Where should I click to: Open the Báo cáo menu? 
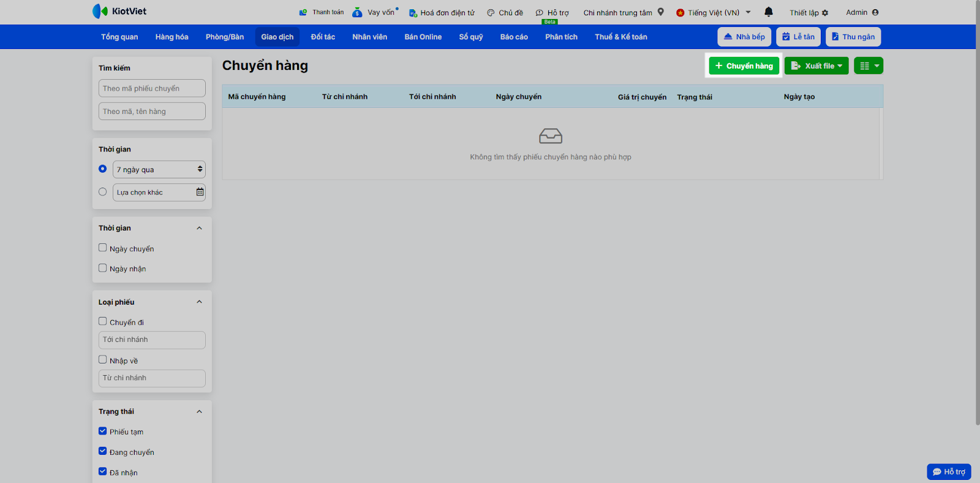pos(514,37)
